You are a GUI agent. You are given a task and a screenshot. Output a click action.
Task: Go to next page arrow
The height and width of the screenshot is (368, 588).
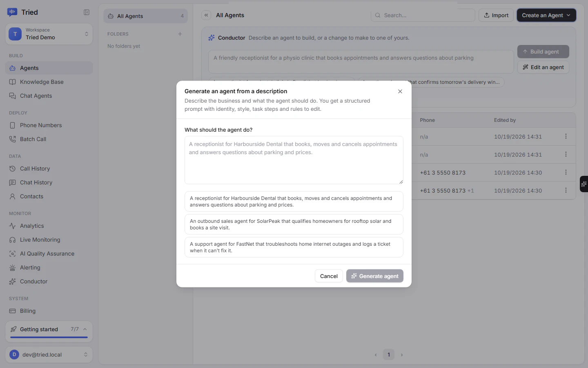tap(402, 355)
